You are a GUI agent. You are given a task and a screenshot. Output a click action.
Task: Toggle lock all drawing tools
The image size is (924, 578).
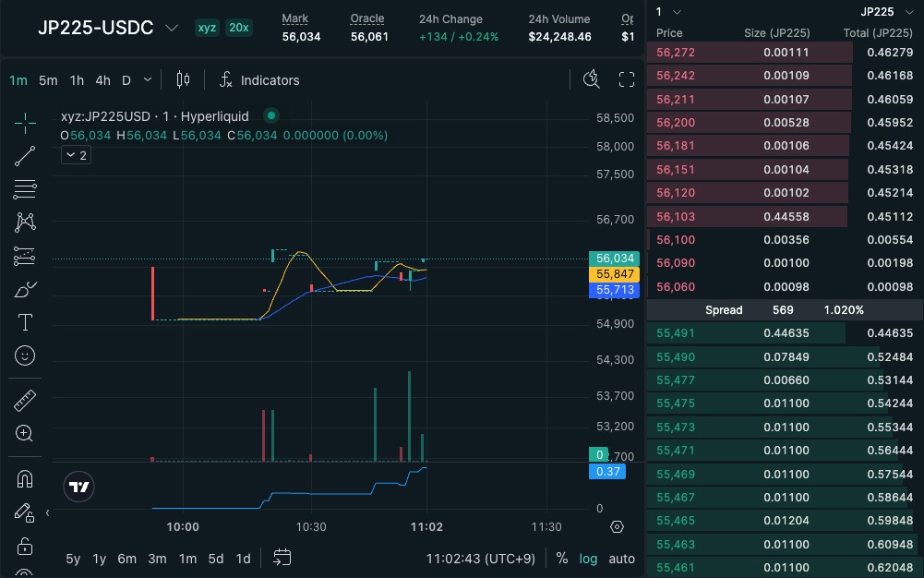click(x=25, y=546)
